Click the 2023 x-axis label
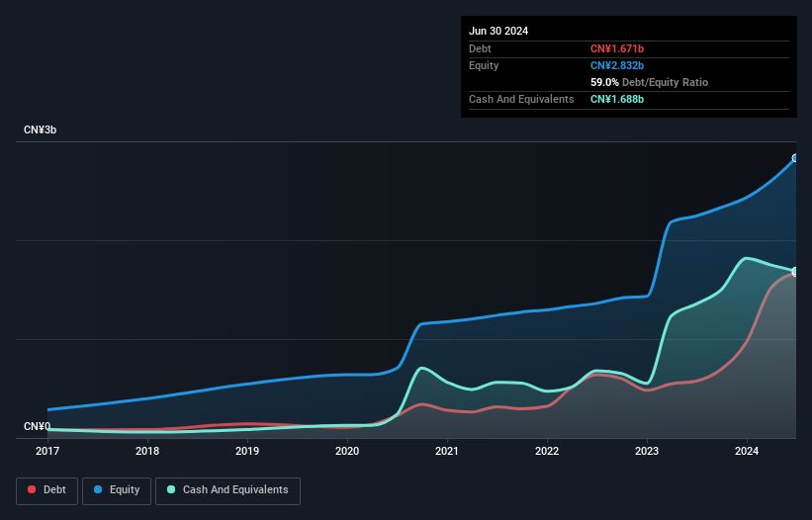The width and height of the screenshot is (812, 520). (647, 451)
